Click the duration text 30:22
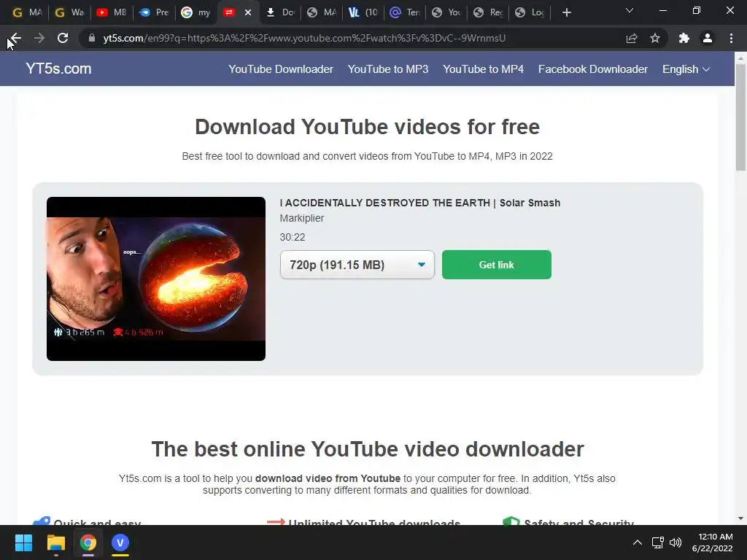 [x=292, y=237]
